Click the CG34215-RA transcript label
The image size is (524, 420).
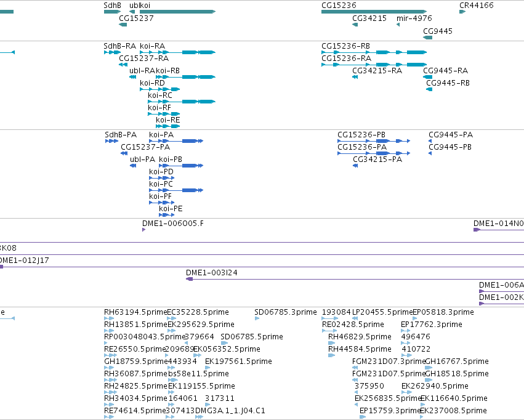click(x=377, y=71)
